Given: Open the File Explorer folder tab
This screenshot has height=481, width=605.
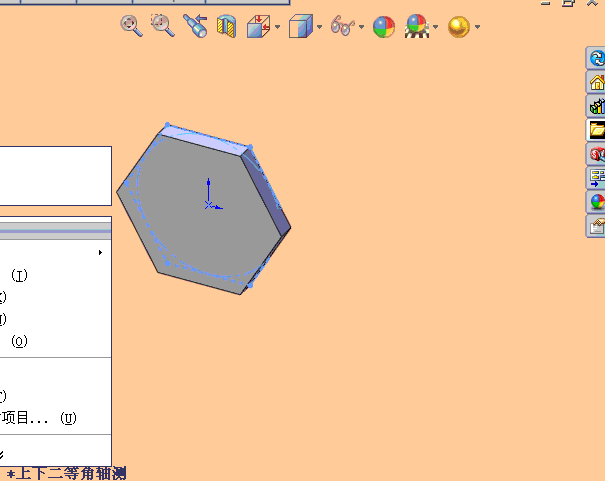Looking at the screenshot, I should pos(596,130).
